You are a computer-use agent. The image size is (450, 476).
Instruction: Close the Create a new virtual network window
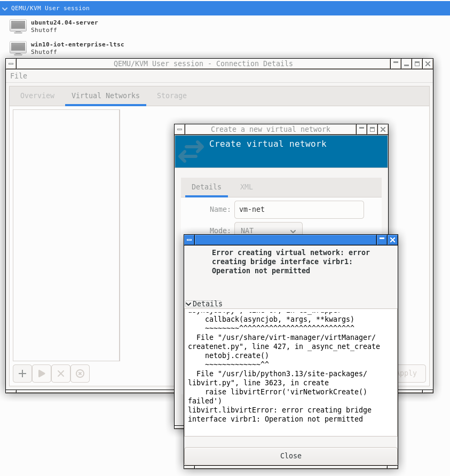(383, 129)
